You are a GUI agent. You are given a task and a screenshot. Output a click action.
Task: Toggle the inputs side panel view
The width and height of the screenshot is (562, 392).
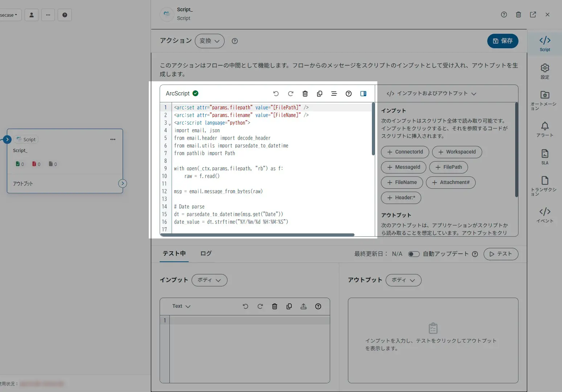pyautogui.click(x=363, y=93)
